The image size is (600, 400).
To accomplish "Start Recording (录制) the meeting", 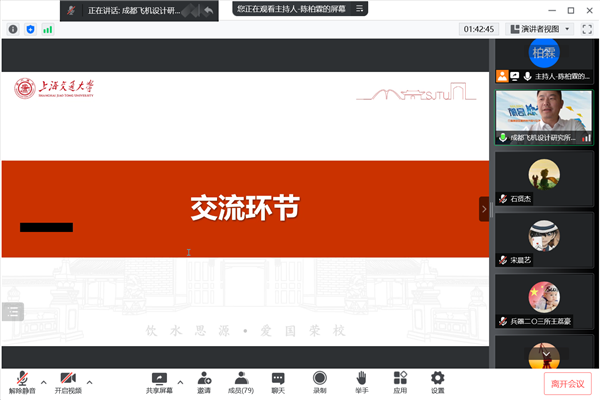I will tap(319, 380).
